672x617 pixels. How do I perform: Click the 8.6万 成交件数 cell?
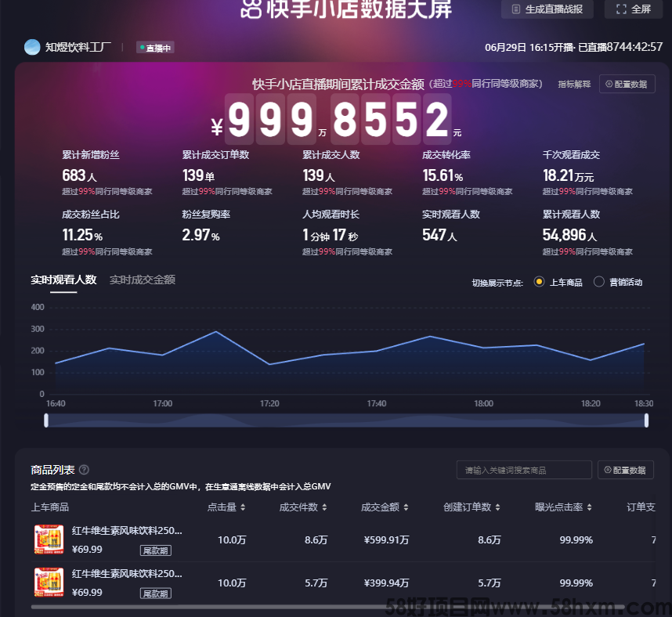(x=316, y=540)
